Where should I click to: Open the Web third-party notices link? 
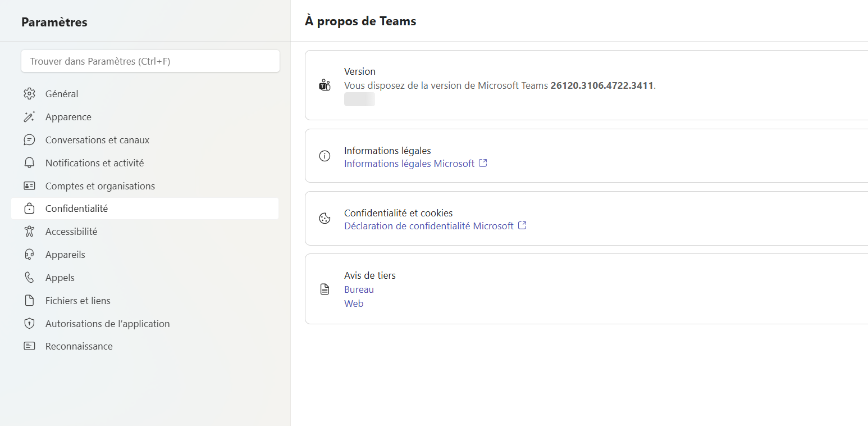tap(354, 303)
